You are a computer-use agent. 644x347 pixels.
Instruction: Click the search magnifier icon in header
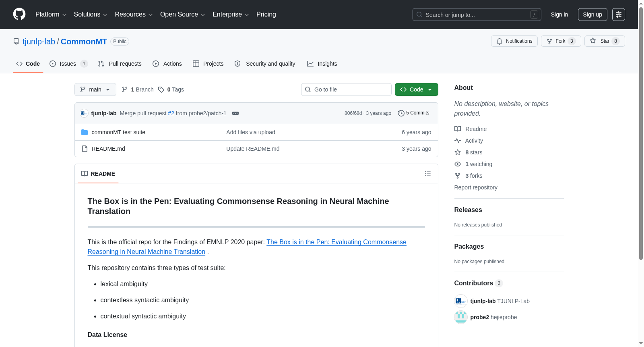click(x=419, y=15)
